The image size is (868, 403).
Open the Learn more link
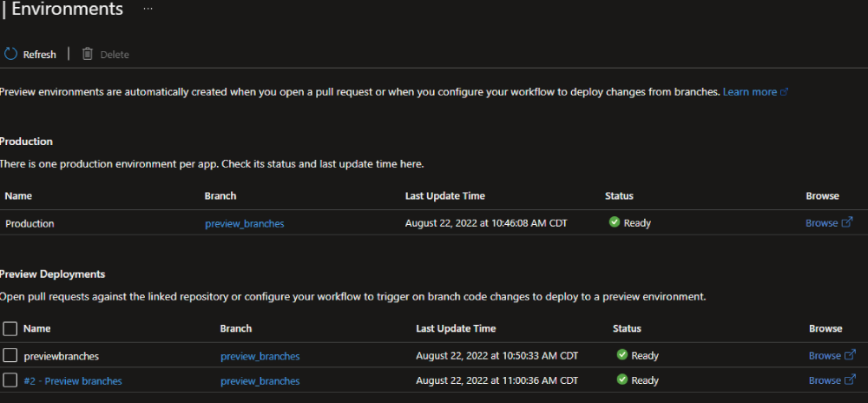point(750,92)
